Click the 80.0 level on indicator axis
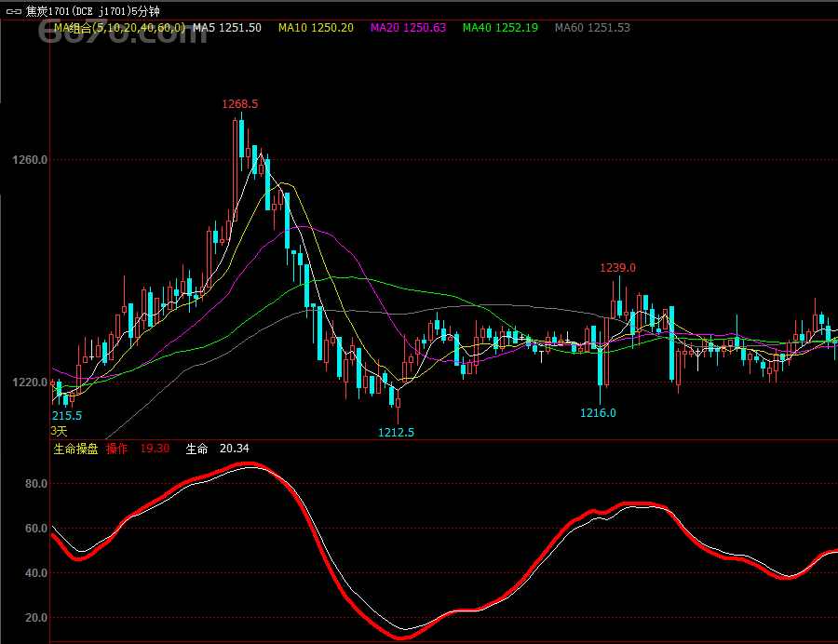 pyautogui.click(x=35, y=484)
